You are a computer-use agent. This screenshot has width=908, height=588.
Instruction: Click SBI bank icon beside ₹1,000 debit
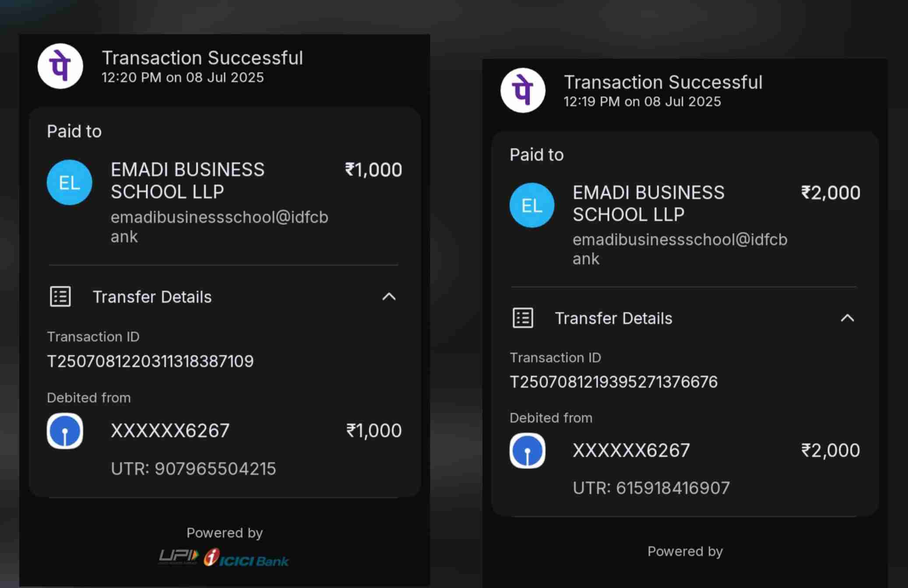tap(65, 431)
